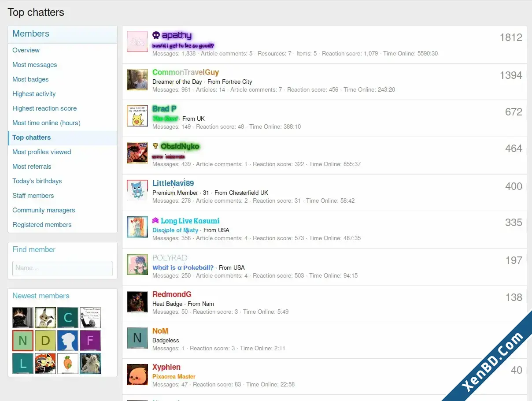Viewport: 532px width, 401px height.
Task: Click the Find member name field
Action: pos(63,268)
